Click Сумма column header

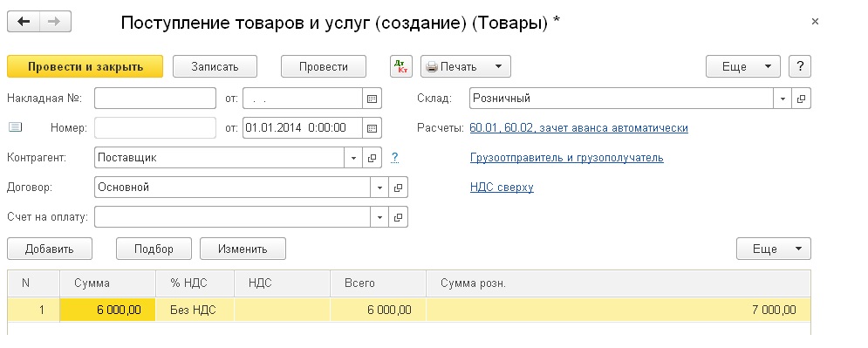(107, 283)
